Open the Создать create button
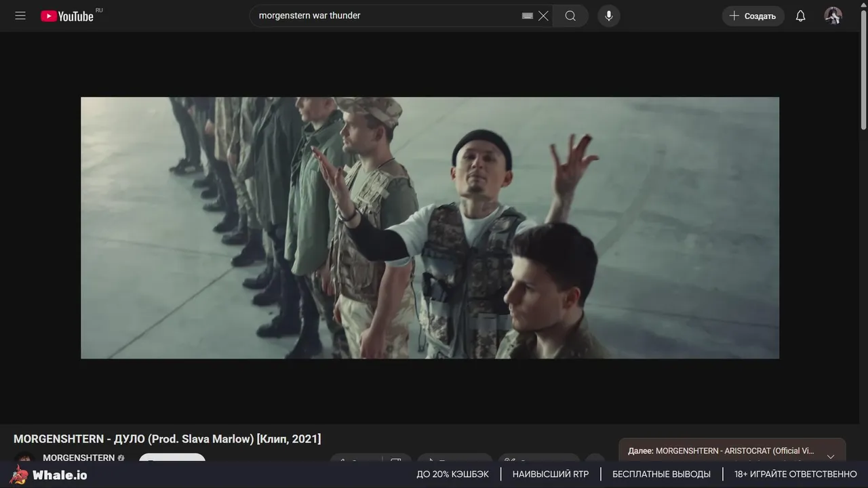 coord(753,16)
